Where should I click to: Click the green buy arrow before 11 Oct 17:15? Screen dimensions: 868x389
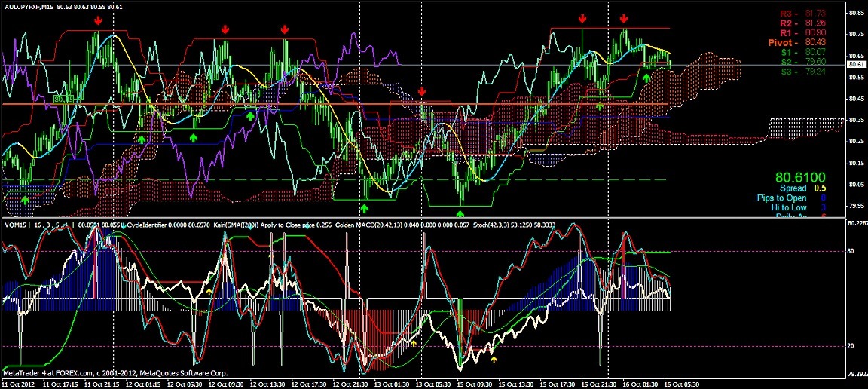point(25,200)
